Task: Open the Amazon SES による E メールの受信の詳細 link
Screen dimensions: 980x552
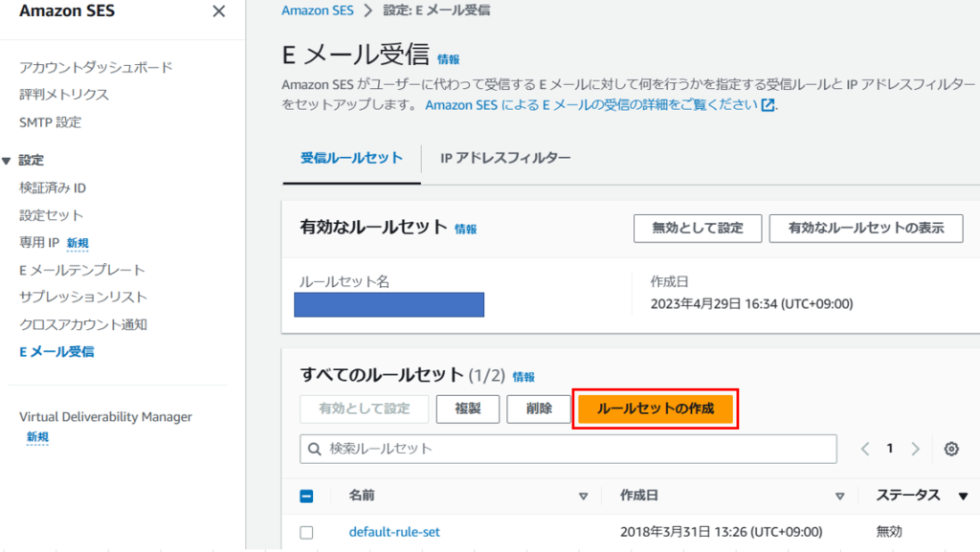Action: [591, 105]
